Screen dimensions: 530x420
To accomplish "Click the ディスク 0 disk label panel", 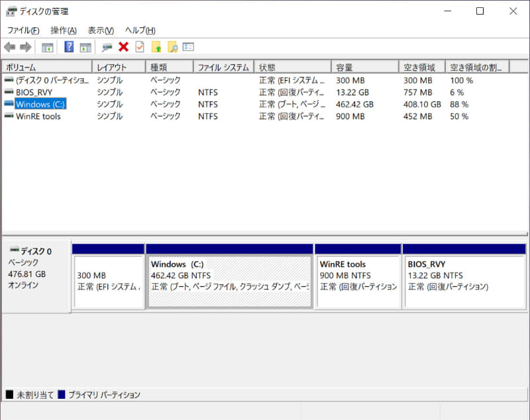I will (36, 276).
